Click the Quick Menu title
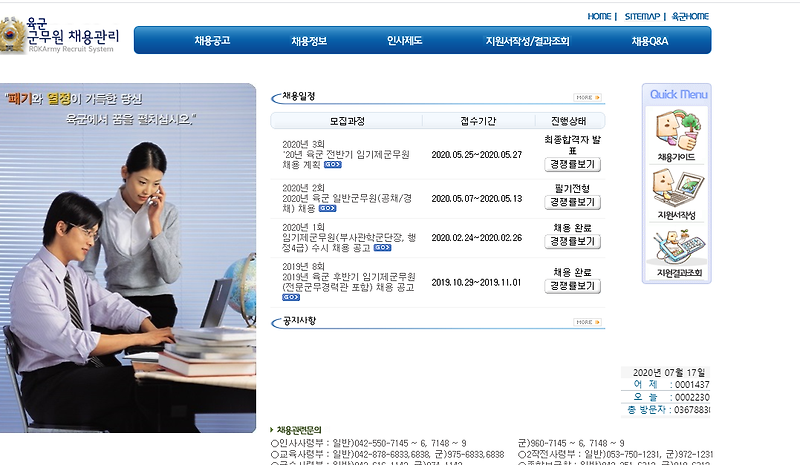Screen dimensions: 800x465 678,94
